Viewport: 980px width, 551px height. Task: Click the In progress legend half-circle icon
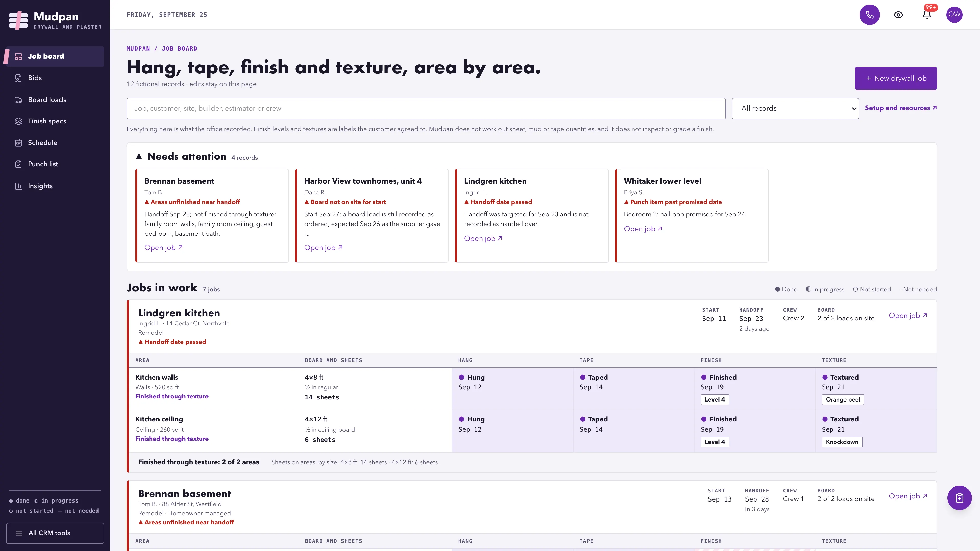coord(808,289)
